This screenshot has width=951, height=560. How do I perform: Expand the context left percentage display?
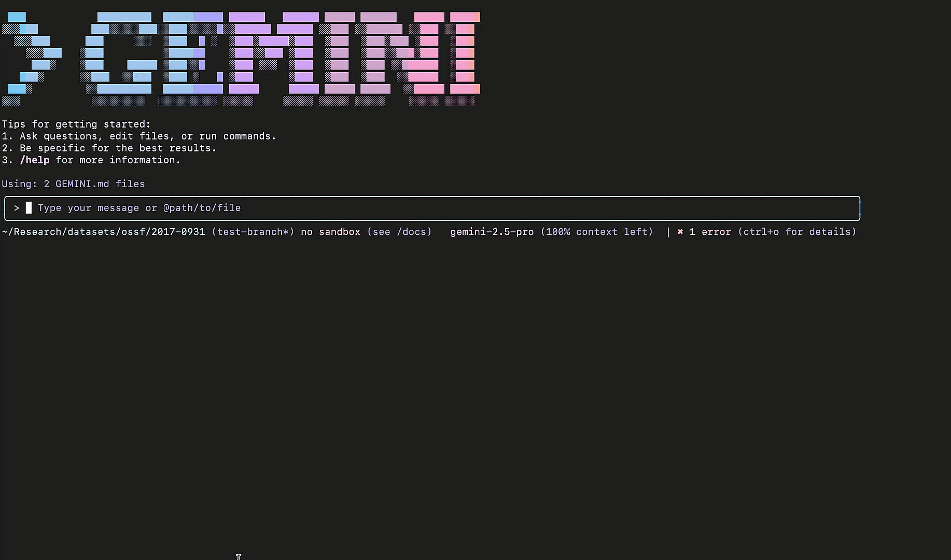pos(597,232)
